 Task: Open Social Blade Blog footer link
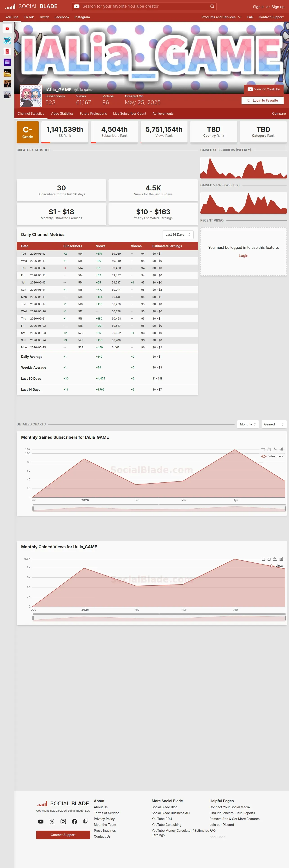pos(165,807)
